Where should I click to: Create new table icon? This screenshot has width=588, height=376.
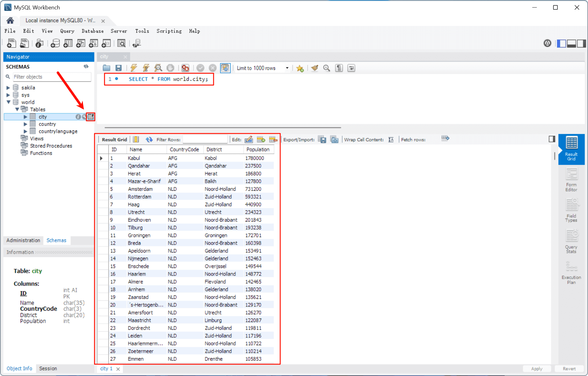68,43
